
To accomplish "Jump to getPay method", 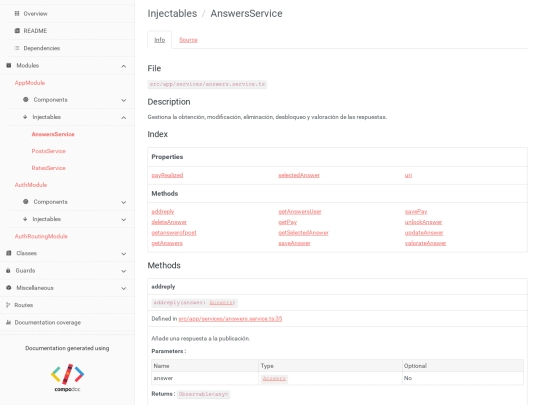I will pyautogui.click(x=288, y=222).
